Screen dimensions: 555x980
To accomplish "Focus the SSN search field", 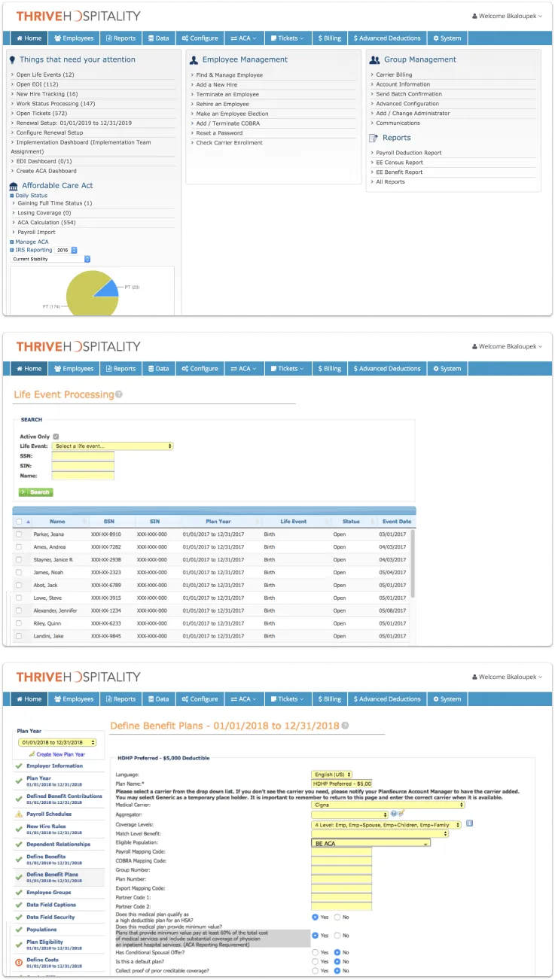I will click(83, 456).
